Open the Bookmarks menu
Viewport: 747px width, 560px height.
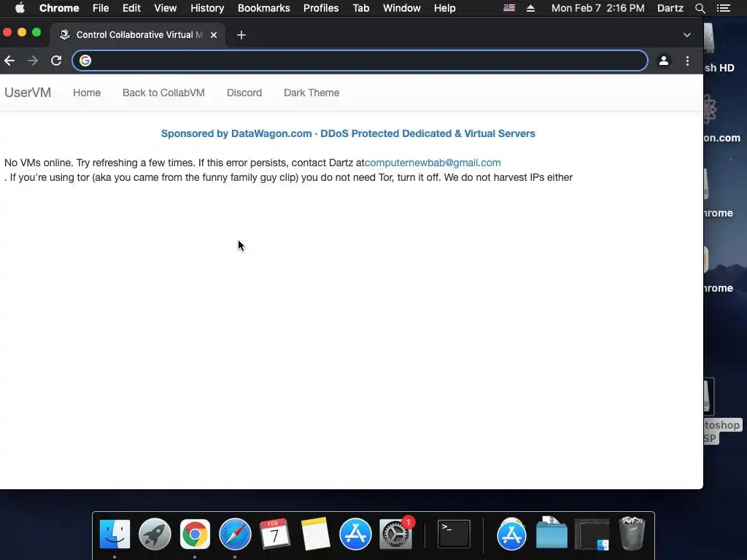264,8
